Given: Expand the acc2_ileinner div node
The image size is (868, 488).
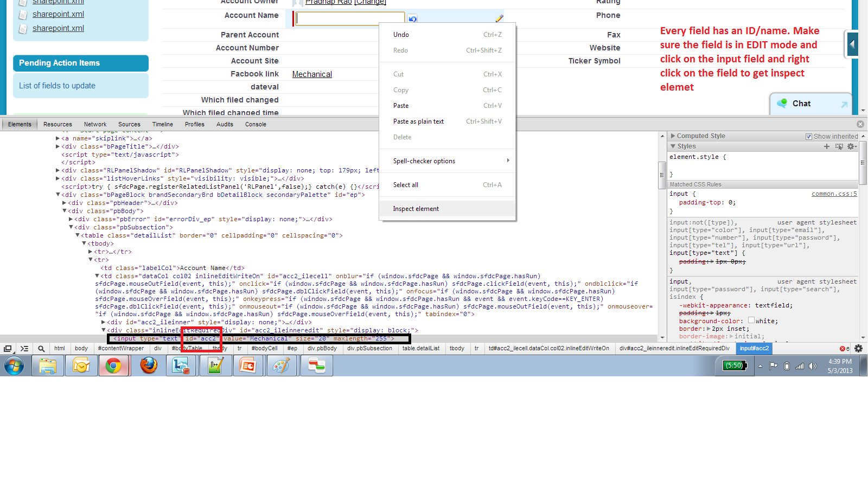Looking at the screenshot, I should click(x=104, y=322).
